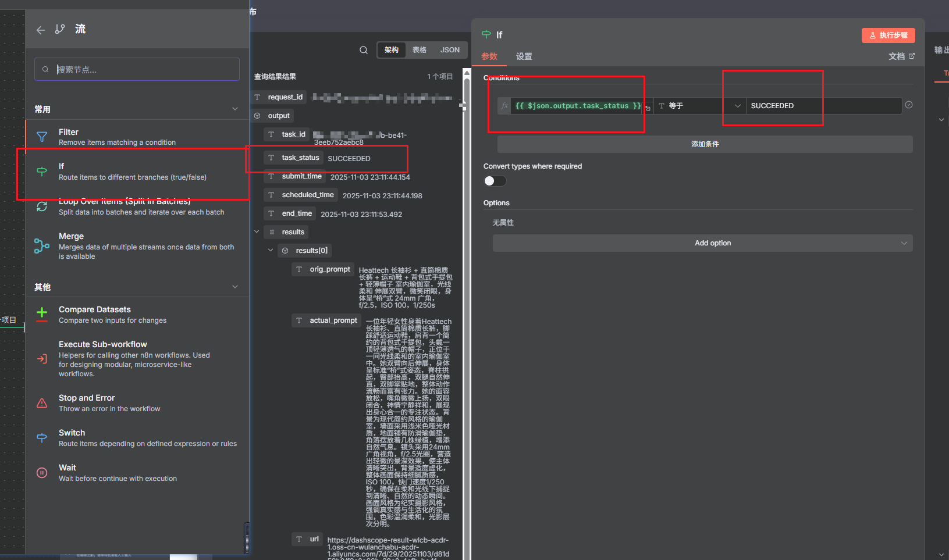949x560 pixels.
Task: Select the url field
Action: (x=307, y=539)
